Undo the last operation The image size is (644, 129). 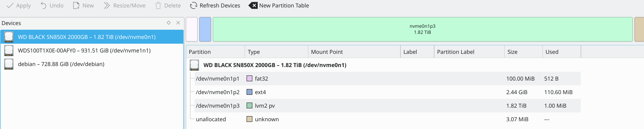[x=52, y=5]
